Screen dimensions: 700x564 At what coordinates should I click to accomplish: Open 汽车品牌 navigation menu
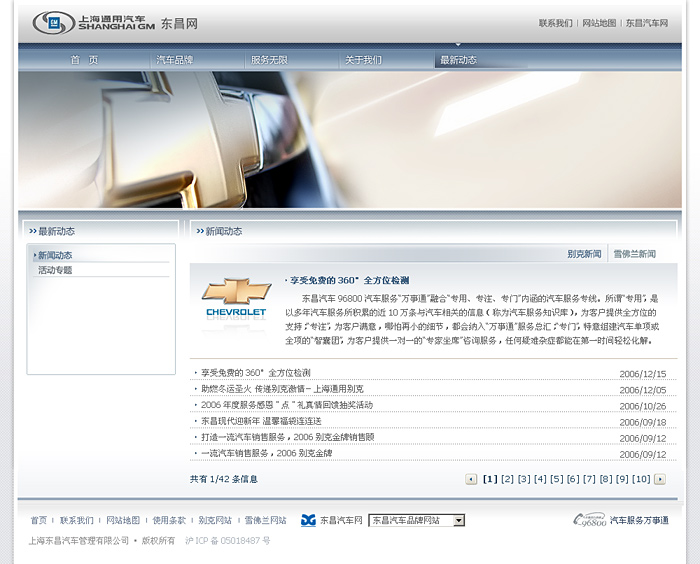coord(175,60)
